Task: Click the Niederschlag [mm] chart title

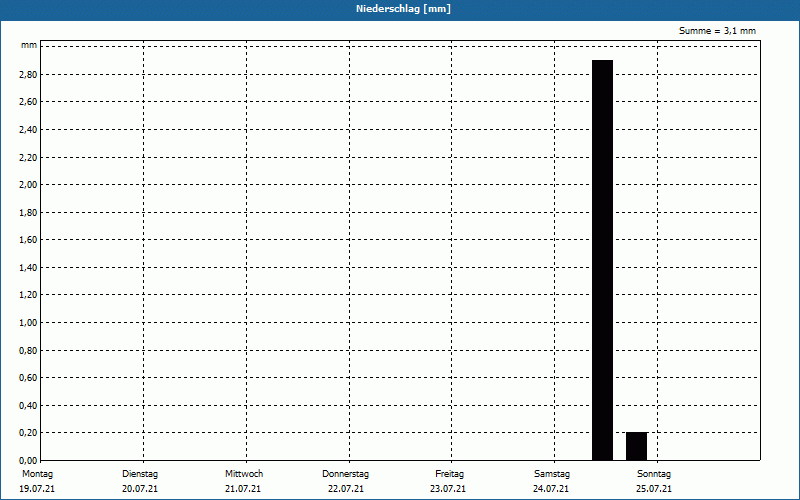Action: coord(403,9)
